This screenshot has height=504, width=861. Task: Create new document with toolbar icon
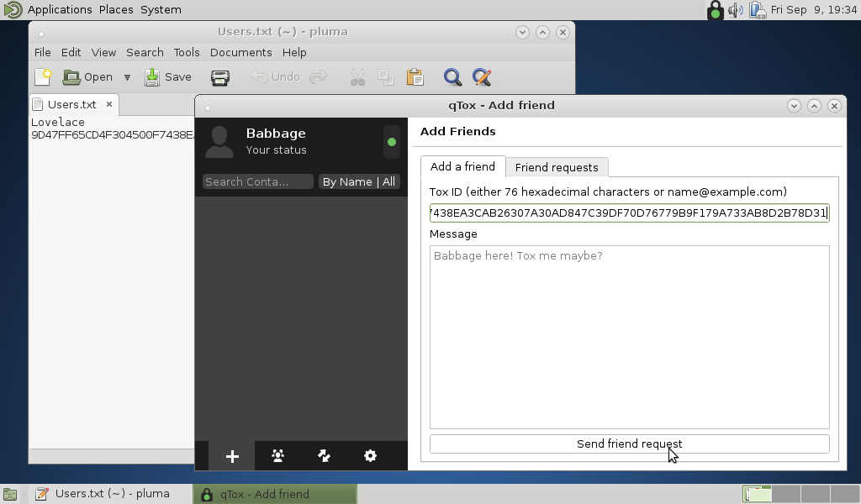click(42, 77)
